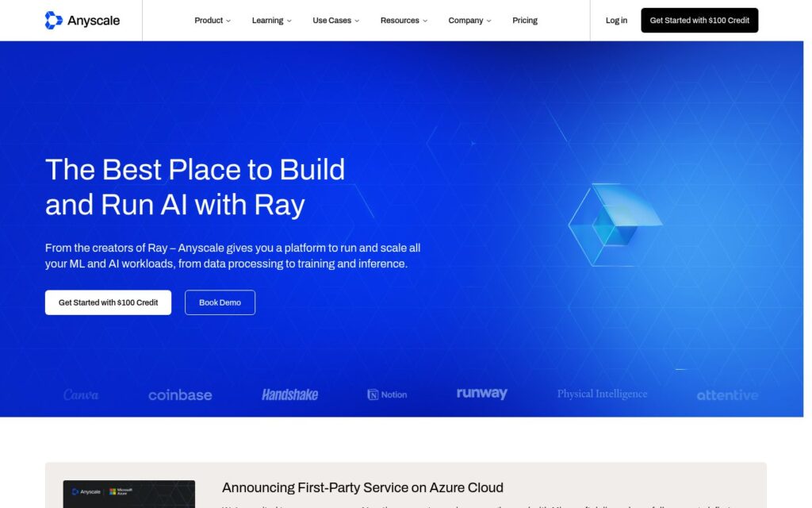This screenshot has height=508, width=812.
Task: Expand the Learning dropdown menu
Action: click(x=271, y=20)
